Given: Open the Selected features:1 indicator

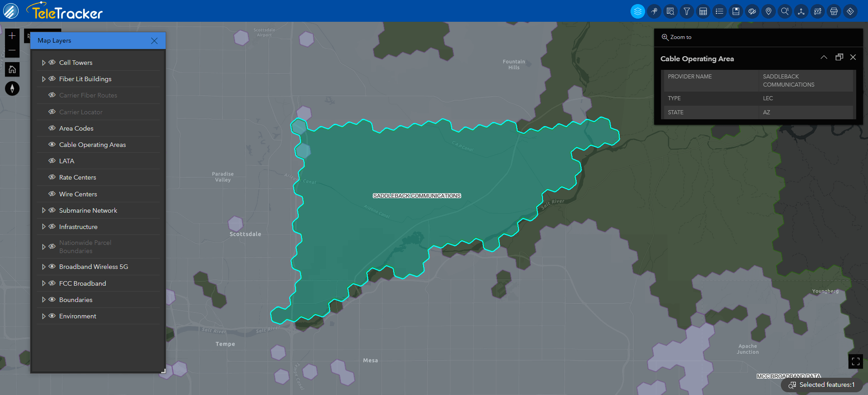Looking at the screenshot, I should point(822,385).
